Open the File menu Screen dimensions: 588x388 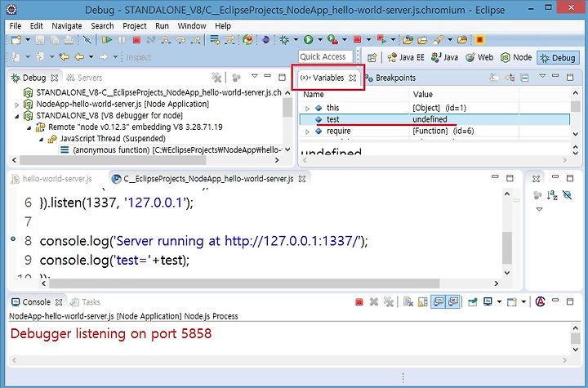(16, 26)
